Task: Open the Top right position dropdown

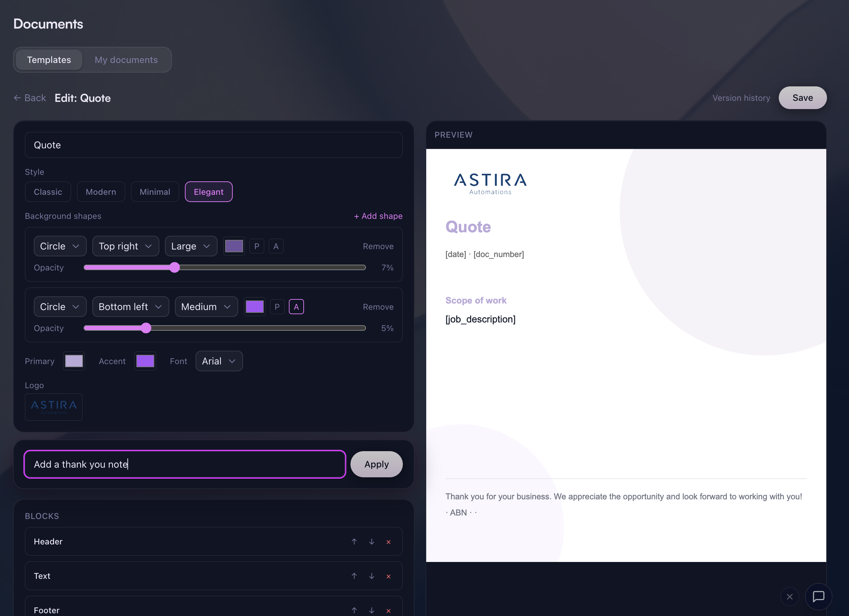Action: (125, 246)
